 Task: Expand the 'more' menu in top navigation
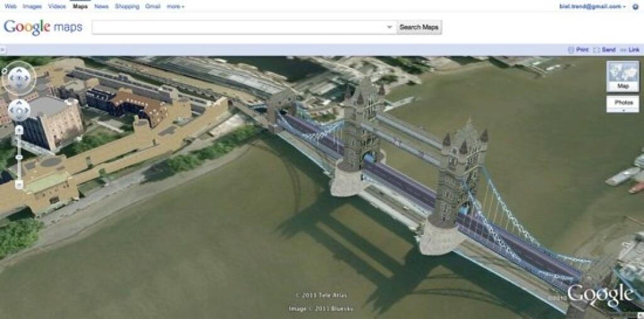[175, 6]
